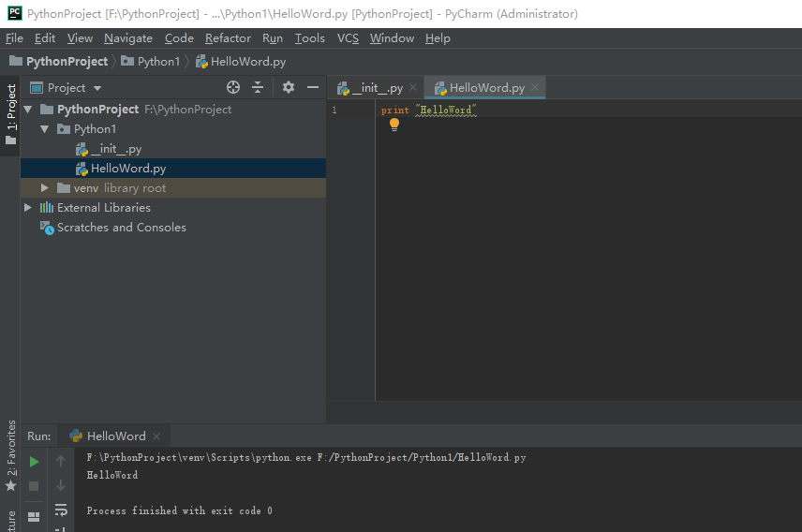Image resolution: width=802 pixels, height=532 pixels.
Task: Select External Libraries in the tree
Action: [x=173, y=208]
